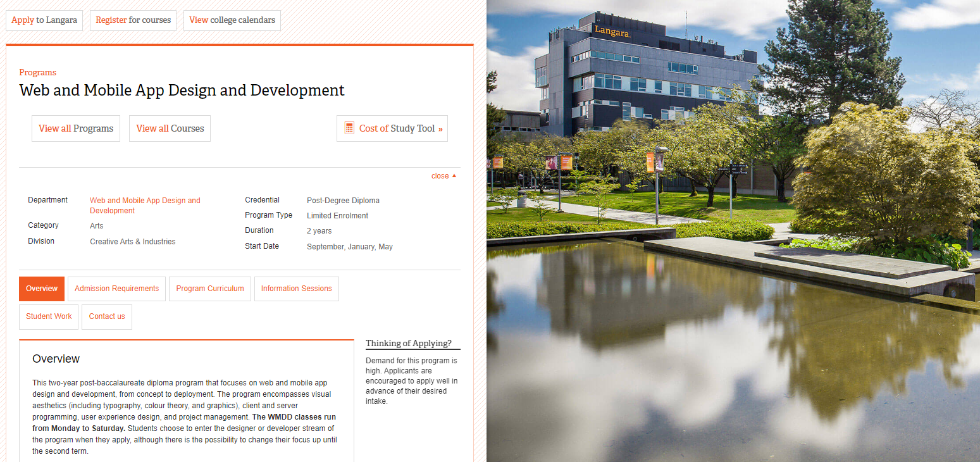Click the page title Web and Mobile App Design and Development
The image size is (980, 462).
click(x=182, y=90)
